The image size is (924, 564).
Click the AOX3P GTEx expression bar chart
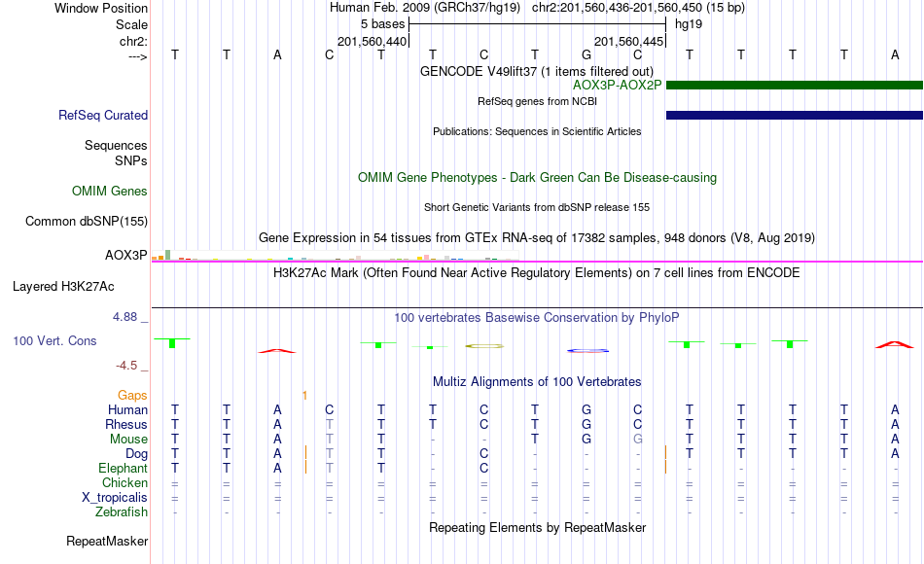pos(335,256)
